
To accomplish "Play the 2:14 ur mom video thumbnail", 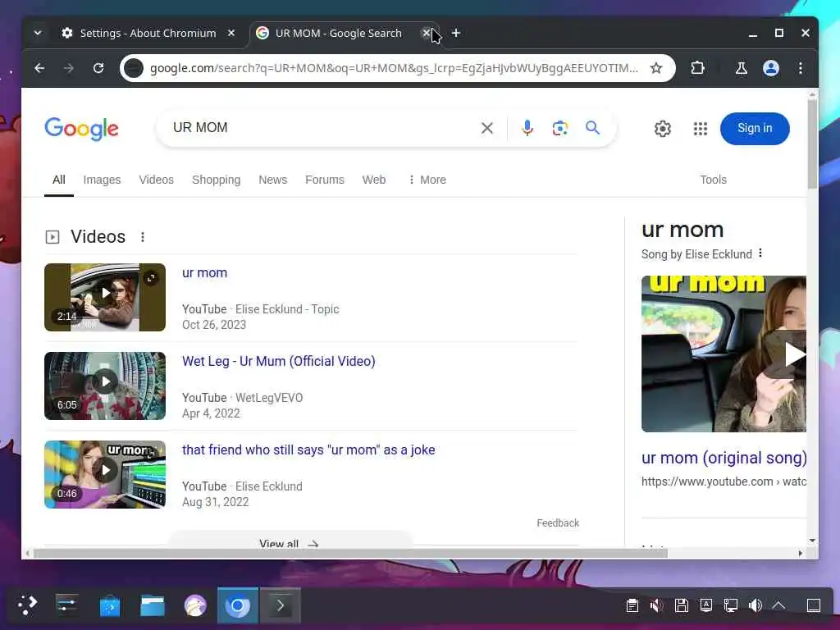I will [x=105, y=297].
